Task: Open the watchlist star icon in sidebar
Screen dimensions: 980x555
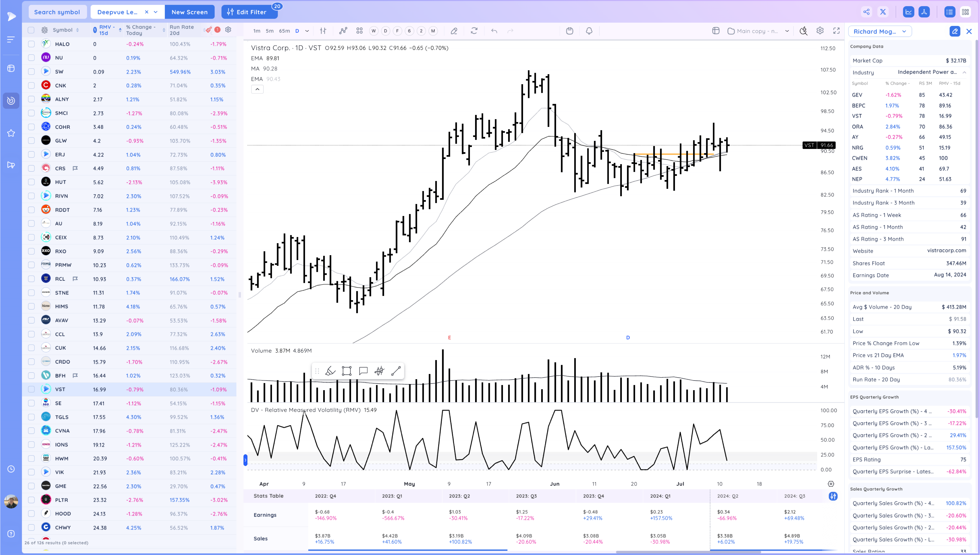Action: click(11, 133)
